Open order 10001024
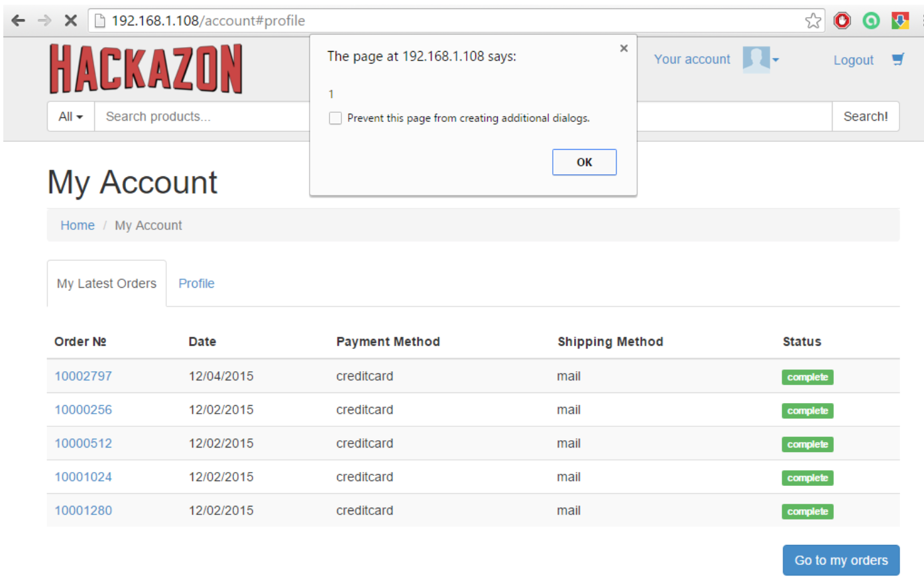The width and height of the screenshot is (924, 586). point(83,477)
